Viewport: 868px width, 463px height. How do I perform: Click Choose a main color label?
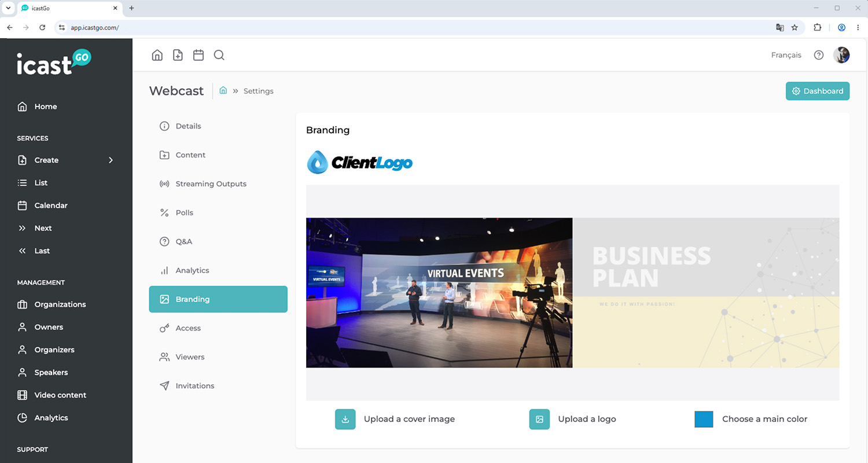point(764,419)
